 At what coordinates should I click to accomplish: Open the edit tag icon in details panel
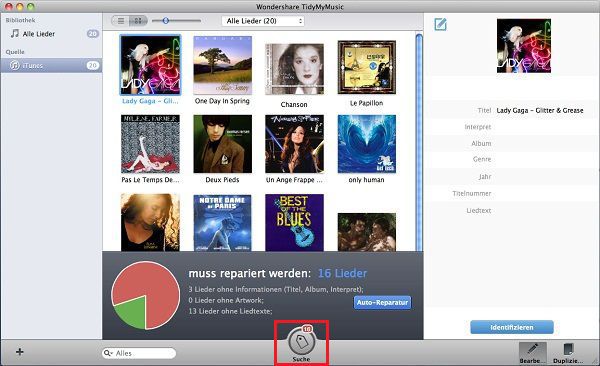click(x=440, y=25)
